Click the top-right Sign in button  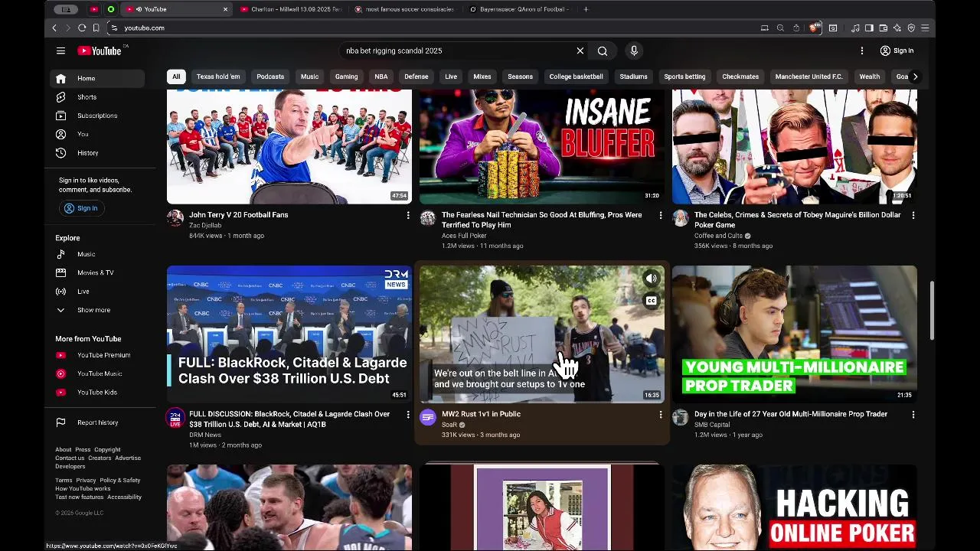897,51
